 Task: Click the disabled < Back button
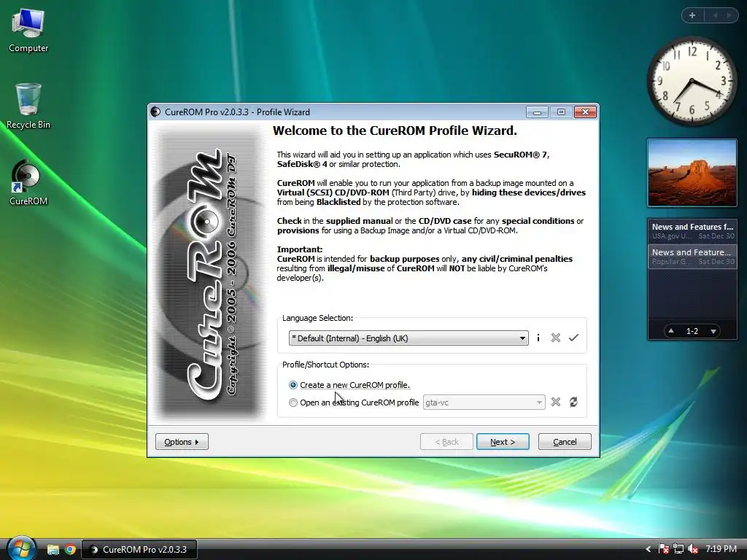click(x=446, y=441)
